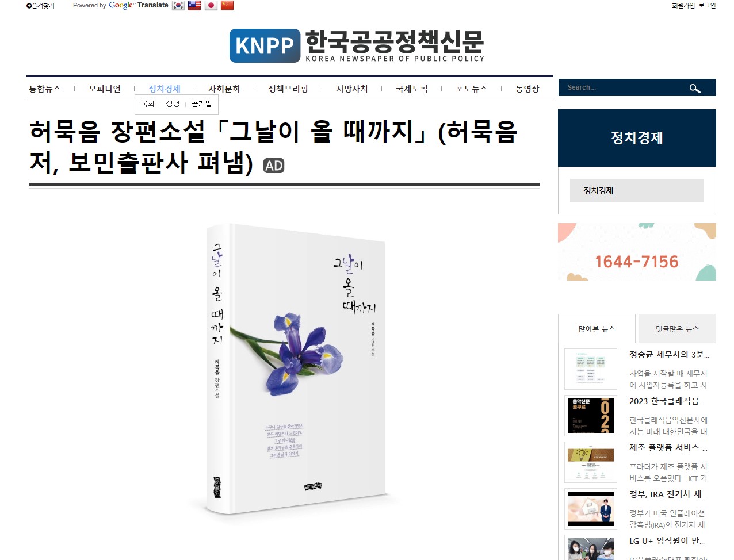Open the KNPP site logo
This screenshot has height=560, width=734.
point(357,45)
